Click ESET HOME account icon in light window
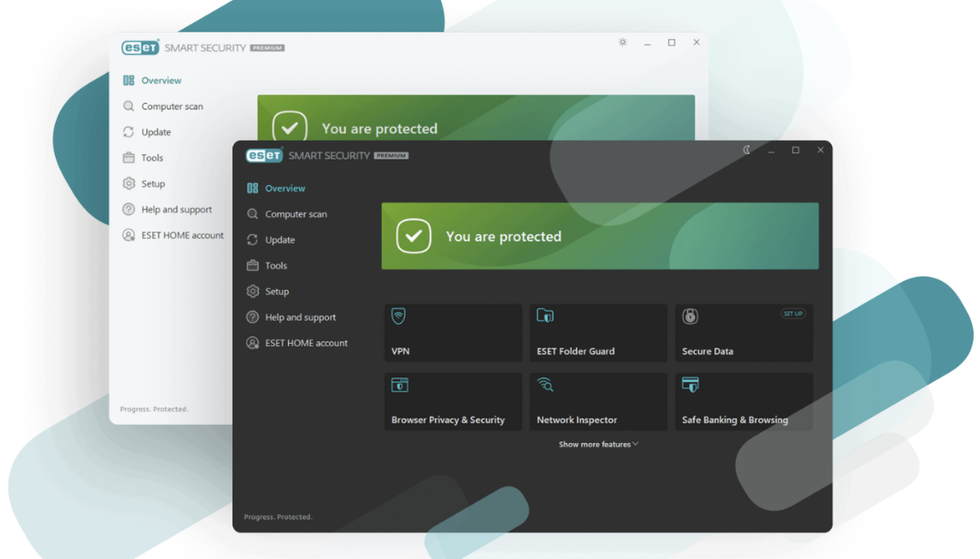The width and height of the screenshot is (980, 559). 129,235
